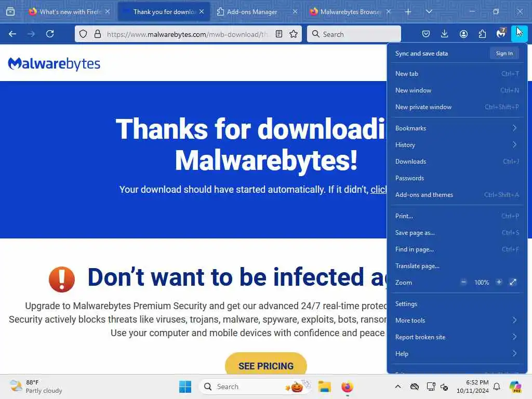Close the Firefox application menu button
Image resolution: width=532 pixels, height=399 pixels.
(x=519, y=34)
